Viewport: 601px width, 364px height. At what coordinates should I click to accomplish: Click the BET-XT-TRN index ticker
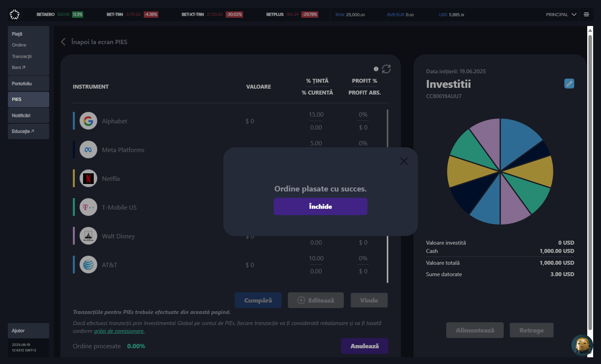[x=212, y=15]
